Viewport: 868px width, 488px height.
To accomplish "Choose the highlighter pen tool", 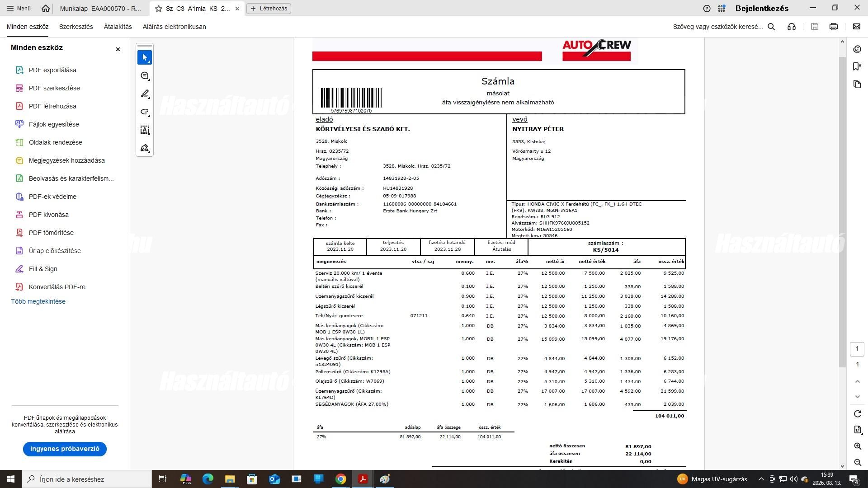I will (x=145, y=94).
